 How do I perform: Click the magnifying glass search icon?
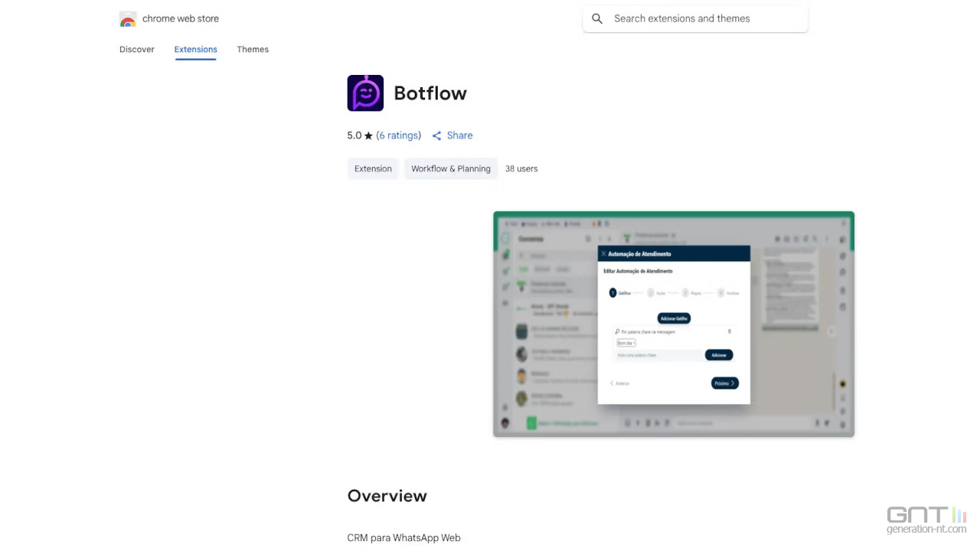click(597, 19)
